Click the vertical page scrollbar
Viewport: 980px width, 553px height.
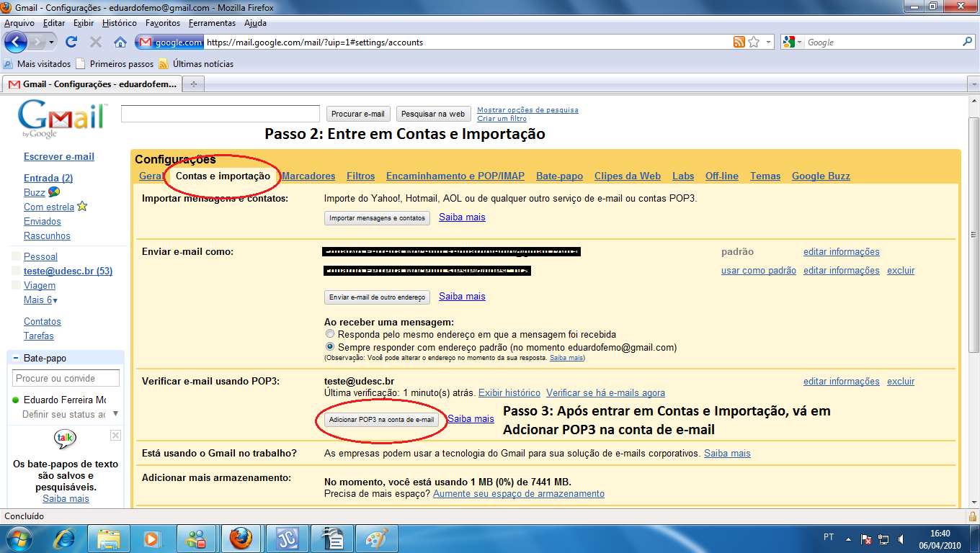pyautogui.click(x=974, y=234)
